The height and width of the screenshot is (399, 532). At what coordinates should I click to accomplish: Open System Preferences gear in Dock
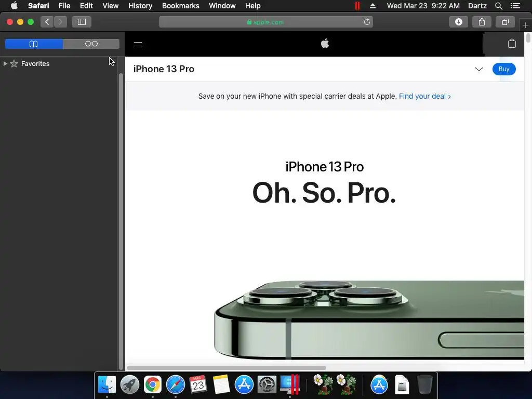coord(267,384)
